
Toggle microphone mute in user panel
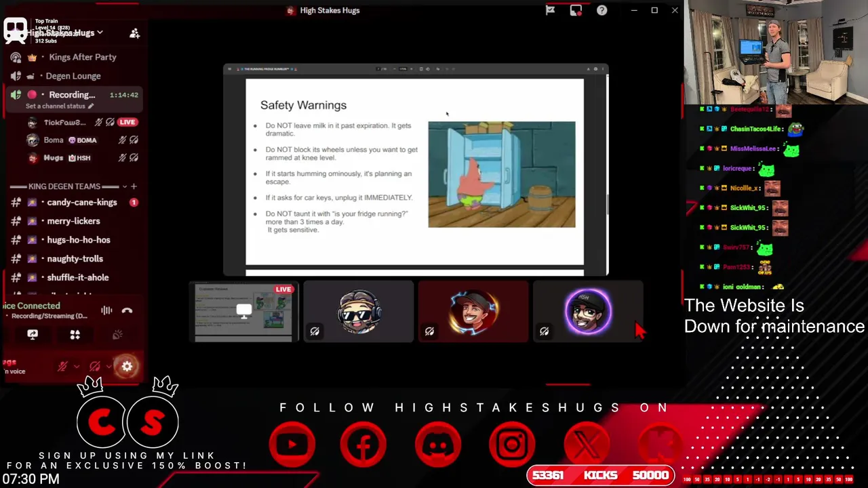click(63, 367)
